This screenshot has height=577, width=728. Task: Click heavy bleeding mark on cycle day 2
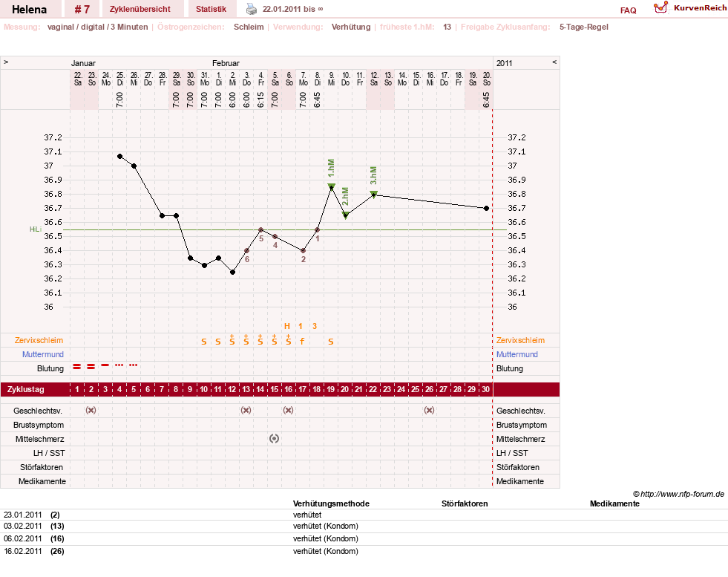[91, 367]
